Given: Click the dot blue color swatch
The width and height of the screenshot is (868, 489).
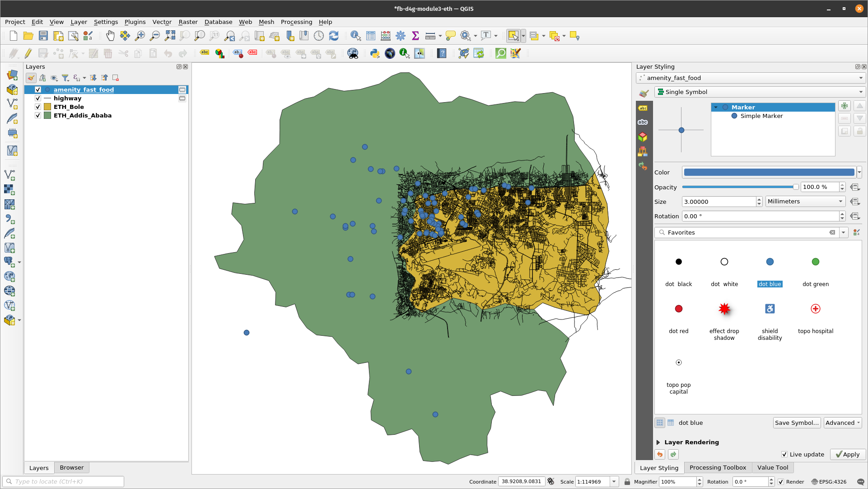Looking at the screenshot, I should coord(769,261).
